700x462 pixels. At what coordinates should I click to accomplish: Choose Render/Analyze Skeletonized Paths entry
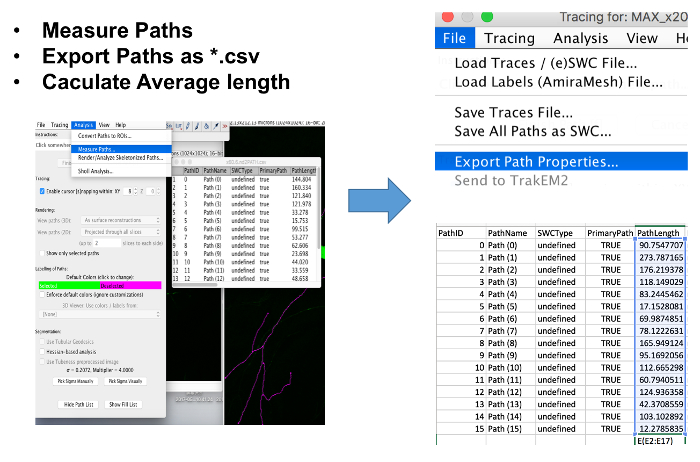pyautogui.click(x=120, y=158)
